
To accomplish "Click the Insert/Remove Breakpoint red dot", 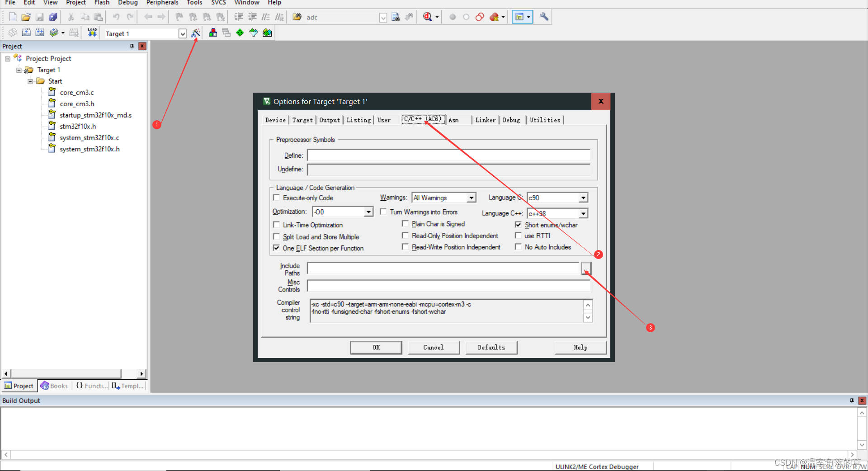I will coord(453,17).
